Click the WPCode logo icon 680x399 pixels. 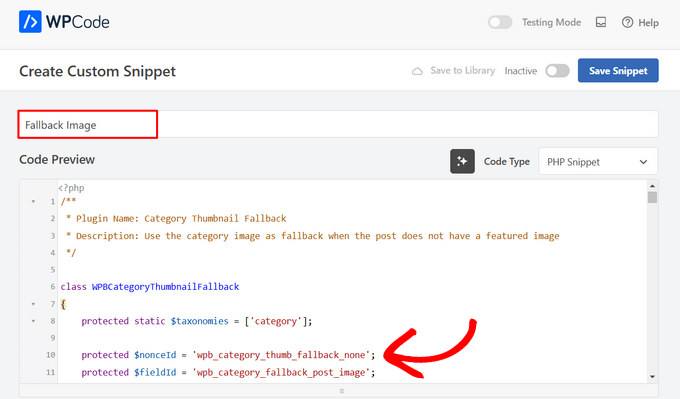tap(30, 22)
